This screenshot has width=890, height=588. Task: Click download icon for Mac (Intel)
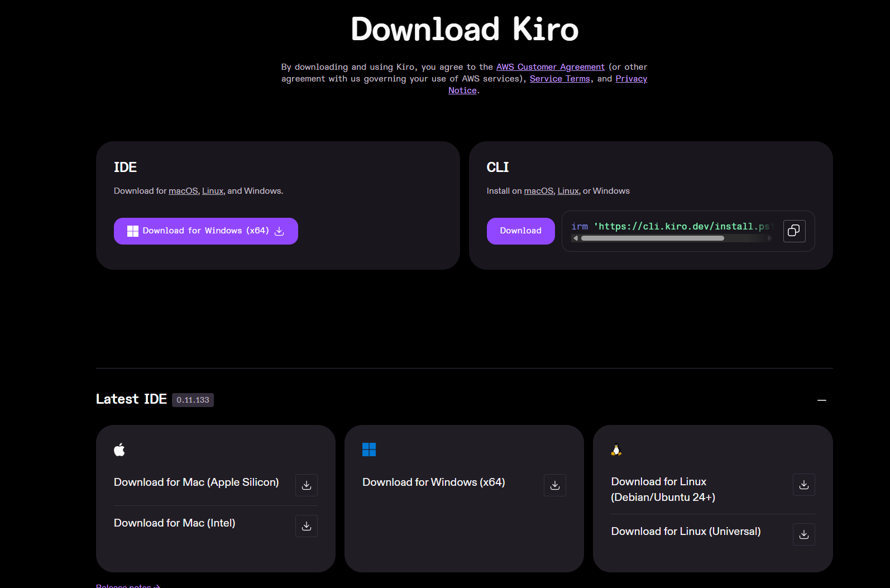(x=307, y=526)
